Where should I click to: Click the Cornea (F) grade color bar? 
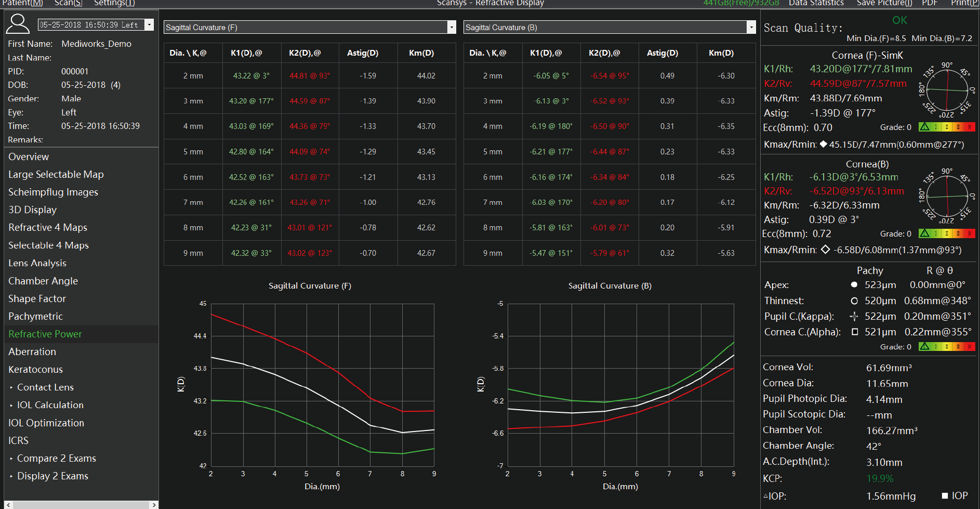(947, 127)
